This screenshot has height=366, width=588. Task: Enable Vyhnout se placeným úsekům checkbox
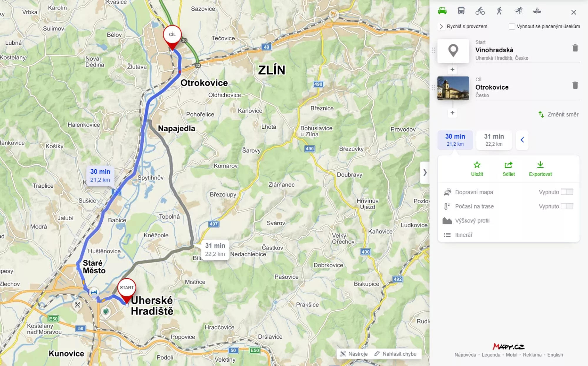(x=512, y=26)
